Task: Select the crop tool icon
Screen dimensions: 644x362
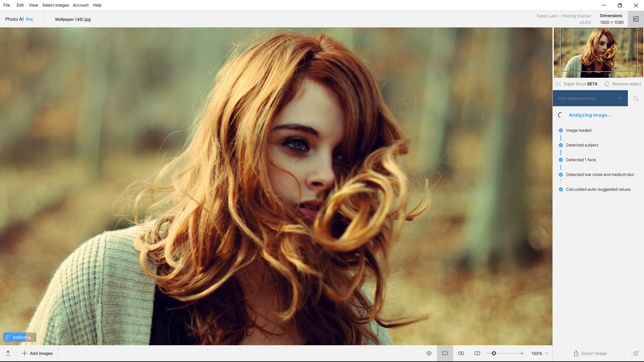Action: coord(636,98)
